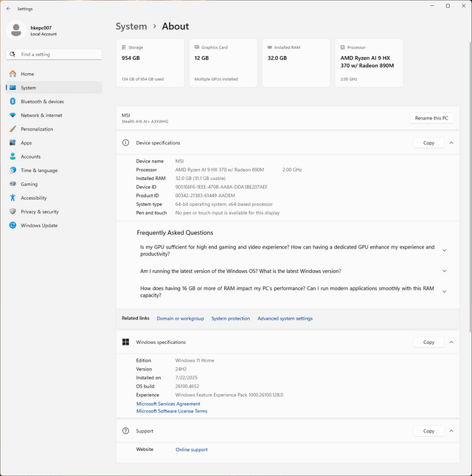Image resolution: width=472 pixels, height=476 pixels.
Task: Click the Windows Update sync icon
Action: (13, 225)
